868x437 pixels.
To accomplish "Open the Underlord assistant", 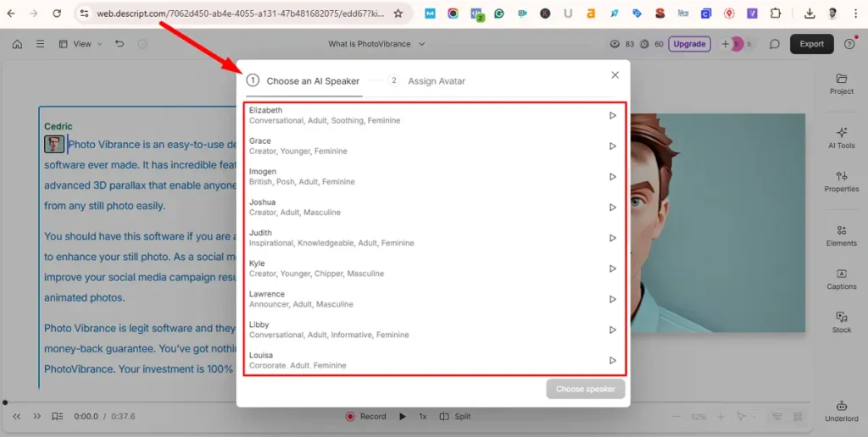I will point(841,411).
